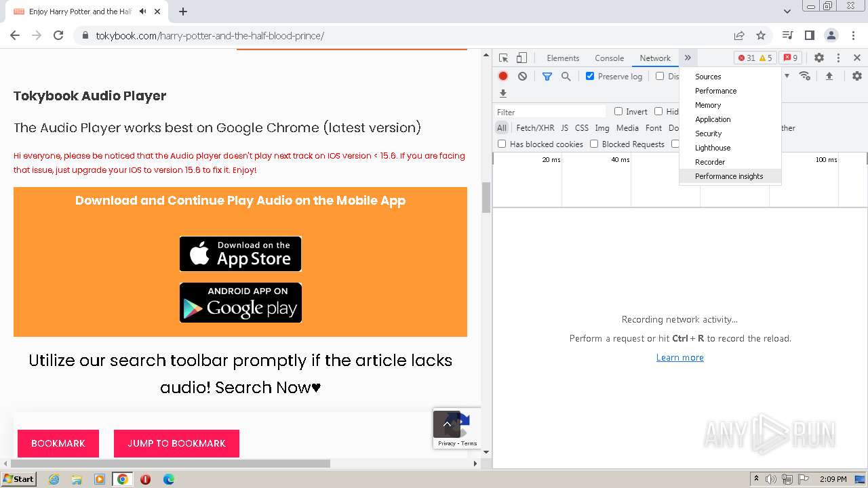This screenshot has height=488, width=868.
Task: Toggle the device toolbar icon
Action: pos(521,58)
